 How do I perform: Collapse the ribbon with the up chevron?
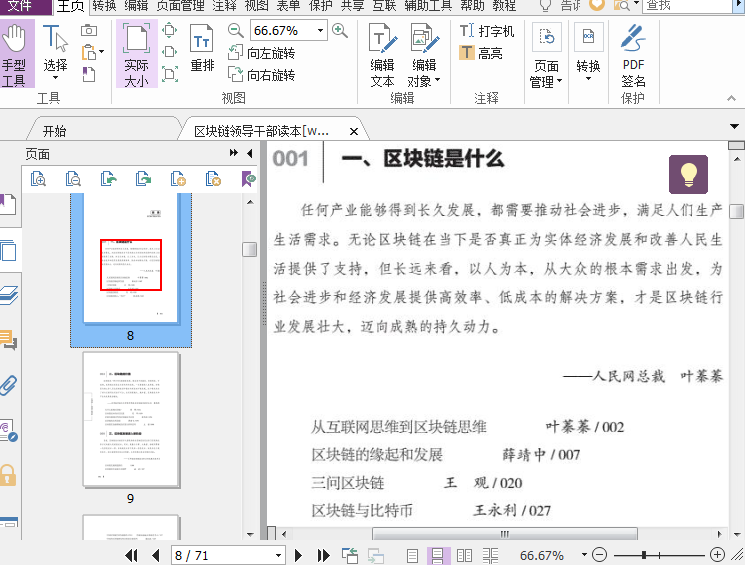pos(731,98)
